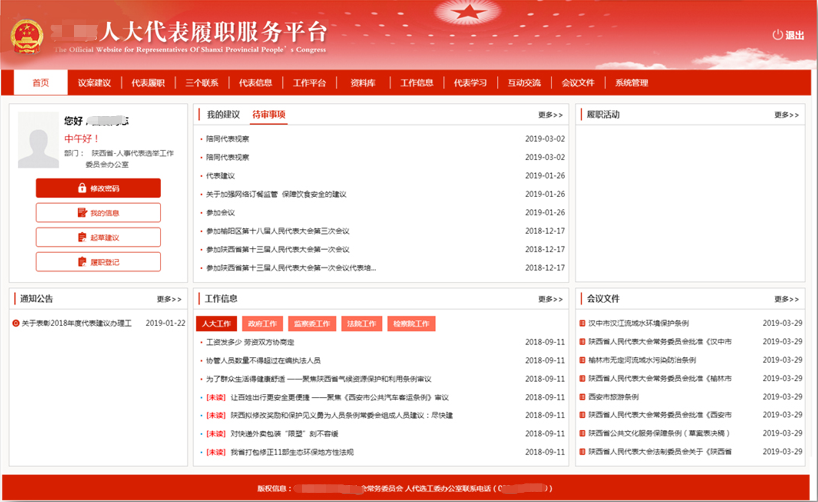The image size is (818, 502).
Task: Open file 汉中市汉江流域水环境保护条例
Action: (639, 323)
